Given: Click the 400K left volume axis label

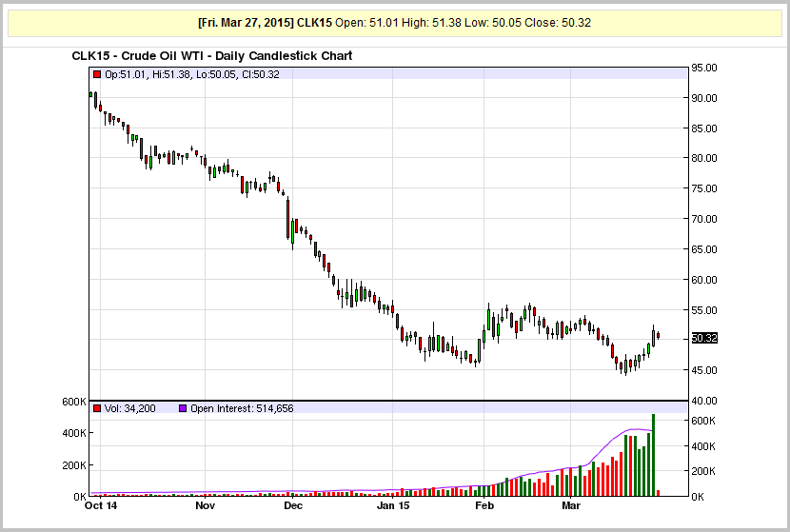Looking at the screenshot, I should click(x=74, y=433).
